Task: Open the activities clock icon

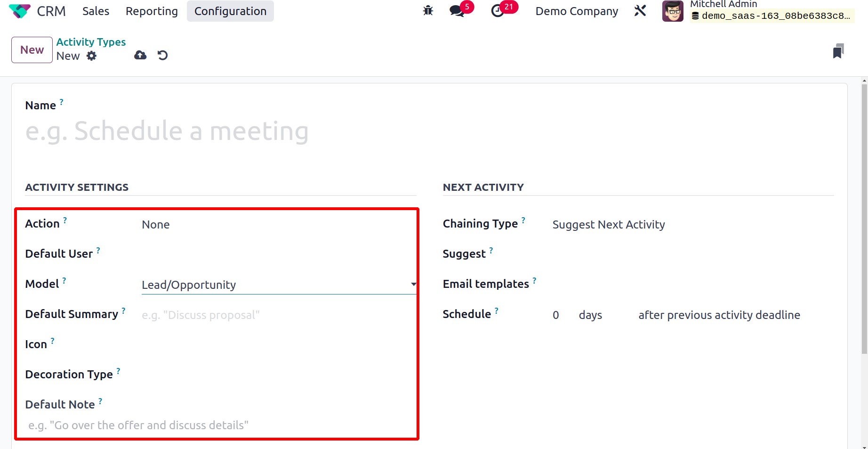Action: click(498, 10)
